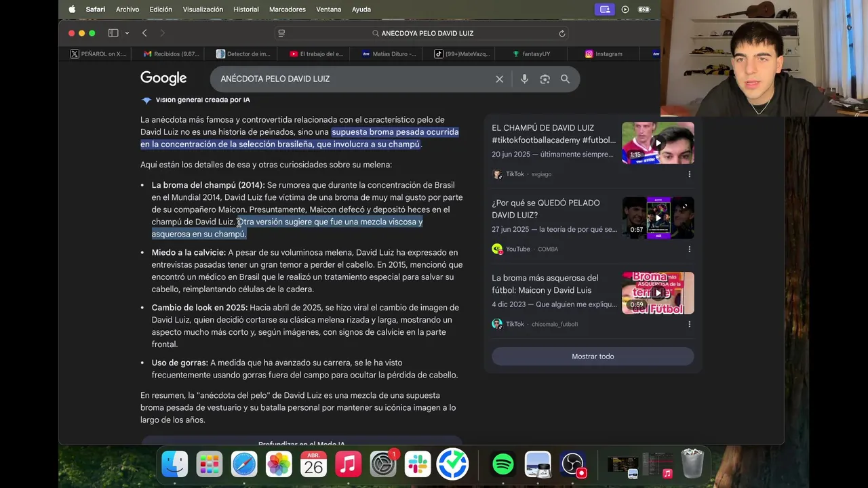Play the Broma más asquerosa TikTok thumbnail
This screenshot has height=488, width=868.
(x=658, y=293)
